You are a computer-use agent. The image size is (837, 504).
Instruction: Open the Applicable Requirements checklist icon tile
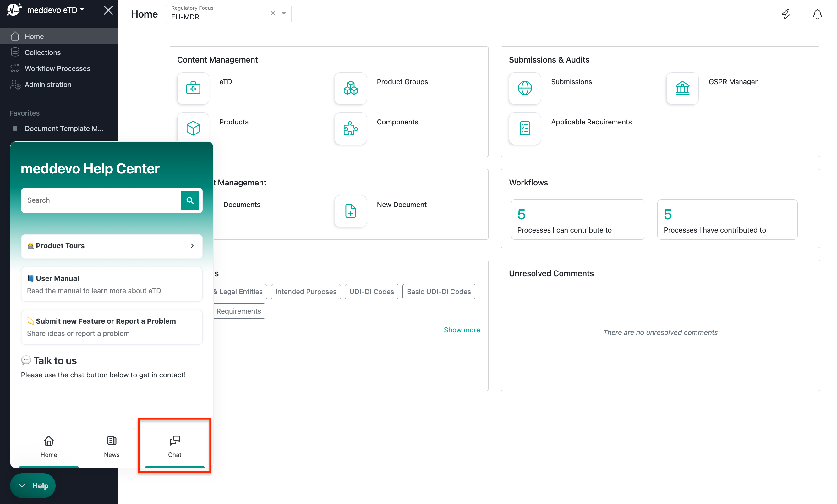point(525,129)
